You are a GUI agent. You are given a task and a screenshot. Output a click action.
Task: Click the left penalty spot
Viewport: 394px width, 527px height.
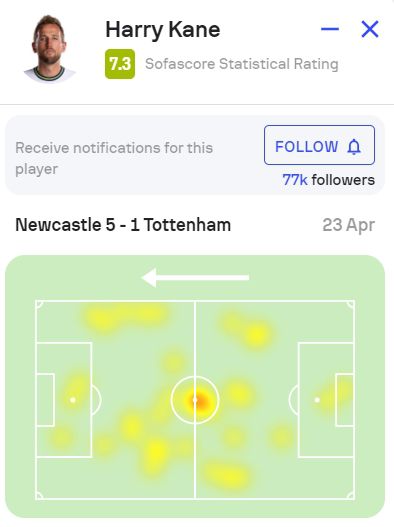(73, 400)
